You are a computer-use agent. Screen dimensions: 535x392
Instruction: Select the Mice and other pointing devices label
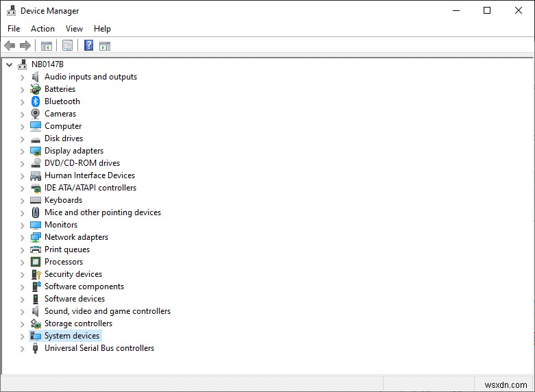103,212
